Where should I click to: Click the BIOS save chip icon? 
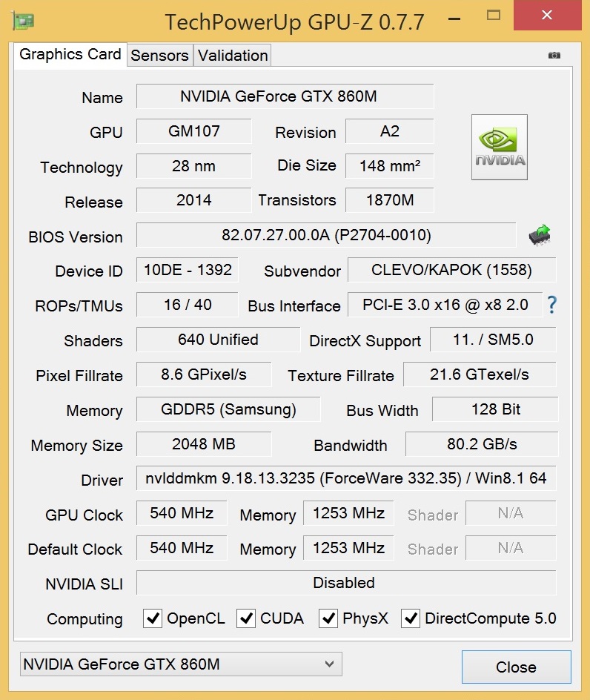pyautogui.click(x=540, y=235)
